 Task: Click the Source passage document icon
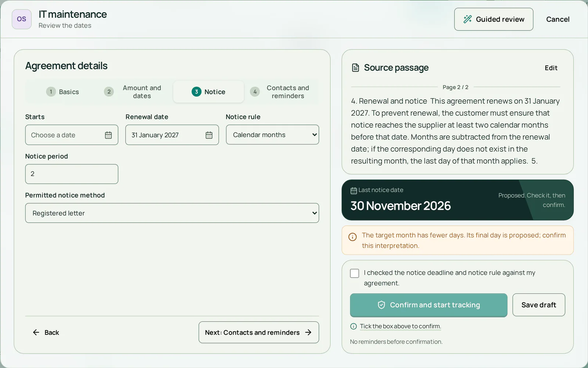click(355, 68)
